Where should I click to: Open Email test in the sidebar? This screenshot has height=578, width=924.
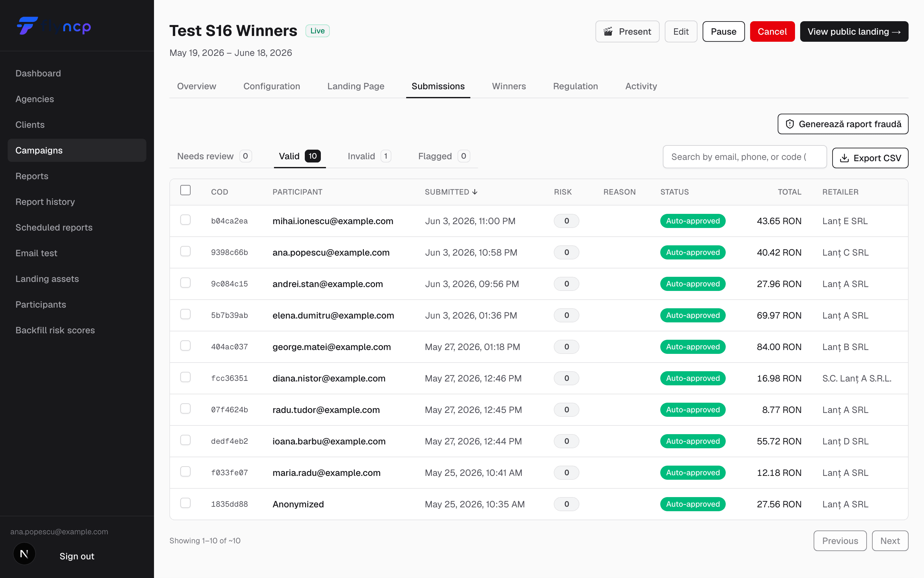coord(77,253)
